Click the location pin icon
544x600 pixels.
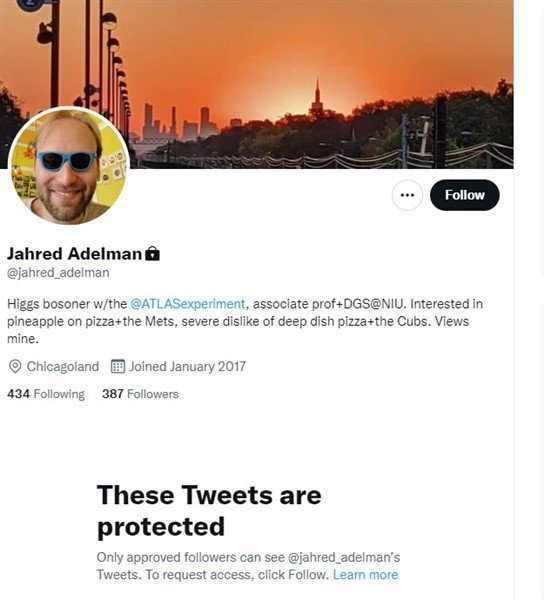[15, 367]
